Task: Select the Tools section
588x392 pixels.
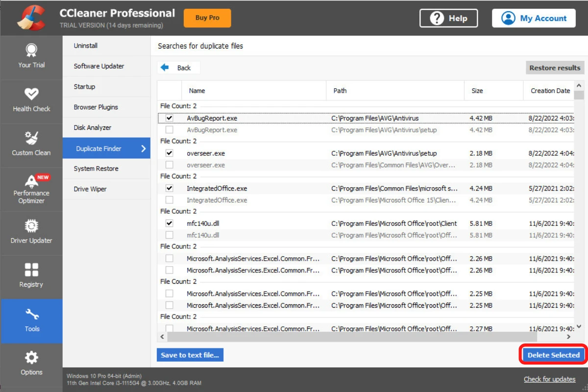Action: click(x=31, y=321)
